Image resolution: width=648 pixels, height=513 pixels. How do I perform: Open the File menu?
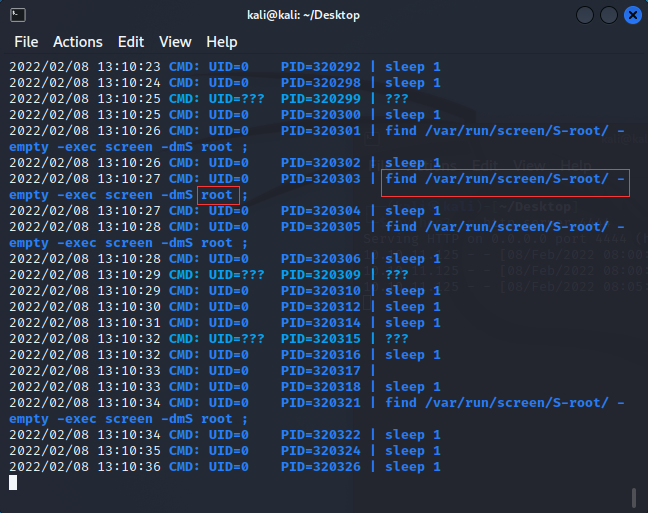pos(26,42)
